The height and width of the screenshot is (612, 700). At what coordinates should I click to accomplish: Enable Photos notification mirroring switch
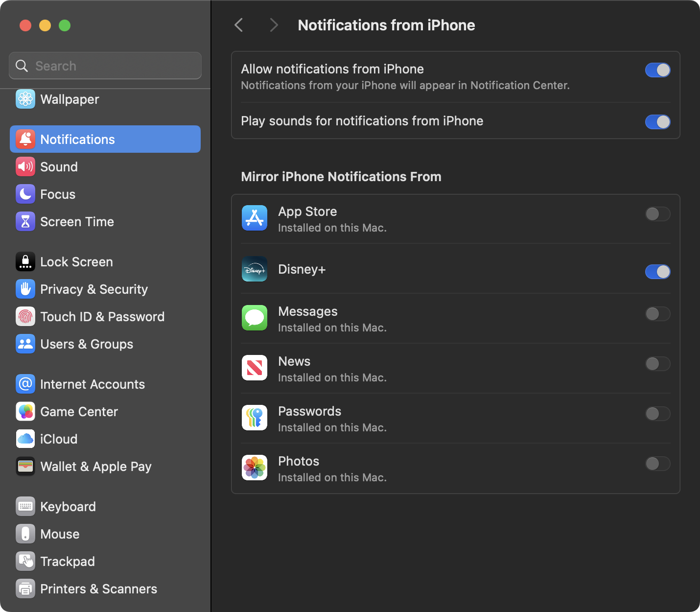(x=657, y=464)
